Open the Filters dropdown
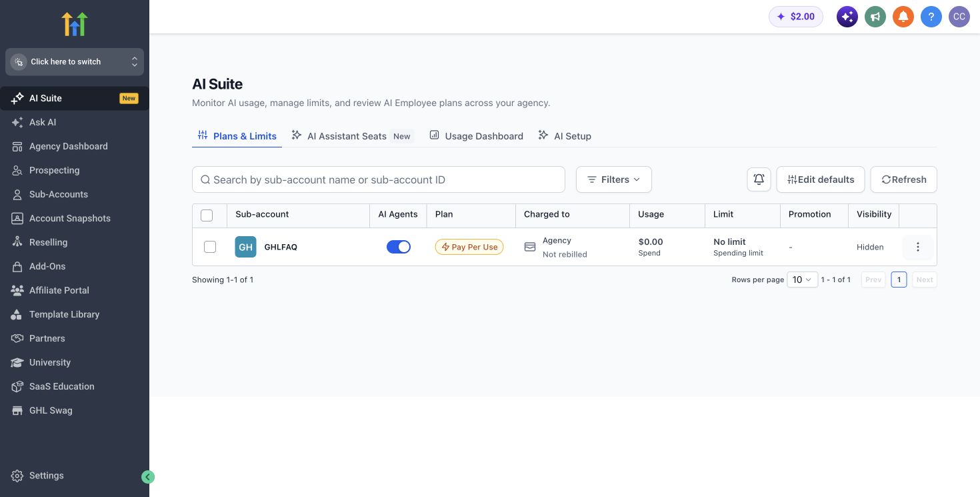 pyautogui.click(x=613, y=179)
